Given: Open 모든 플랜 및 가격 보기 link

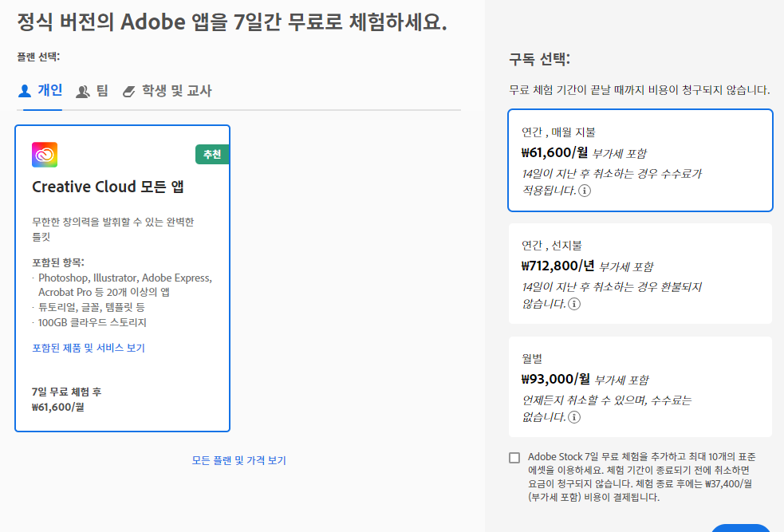Looking at the screenshot, I should (x=239, y=460).
